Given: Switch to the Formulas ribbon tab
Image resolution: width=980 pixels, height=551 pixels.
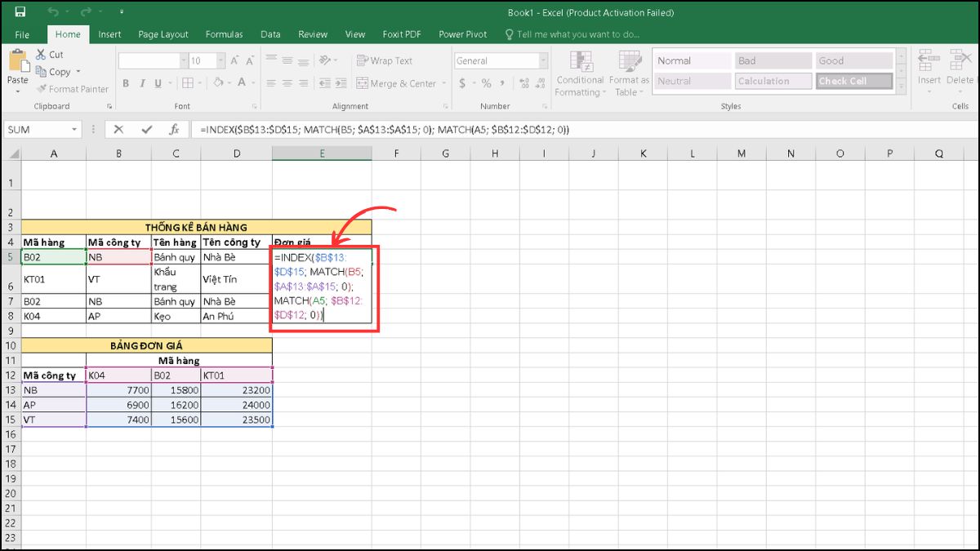Looking at the screenshot, I should (224, 34).
